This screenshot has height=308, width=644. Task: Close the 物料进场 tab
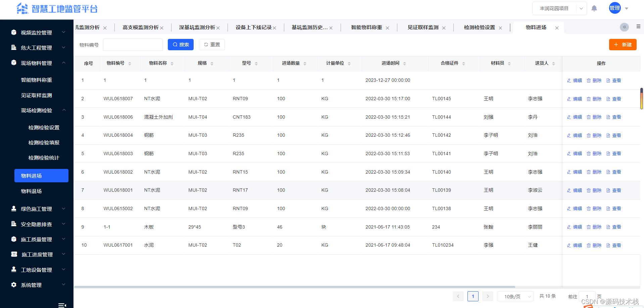pos(557,28)
